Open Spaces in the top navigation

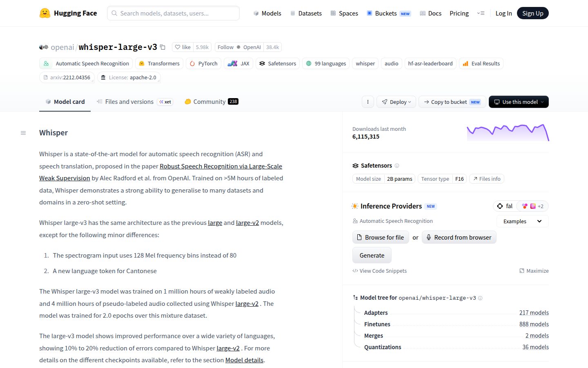344,13
